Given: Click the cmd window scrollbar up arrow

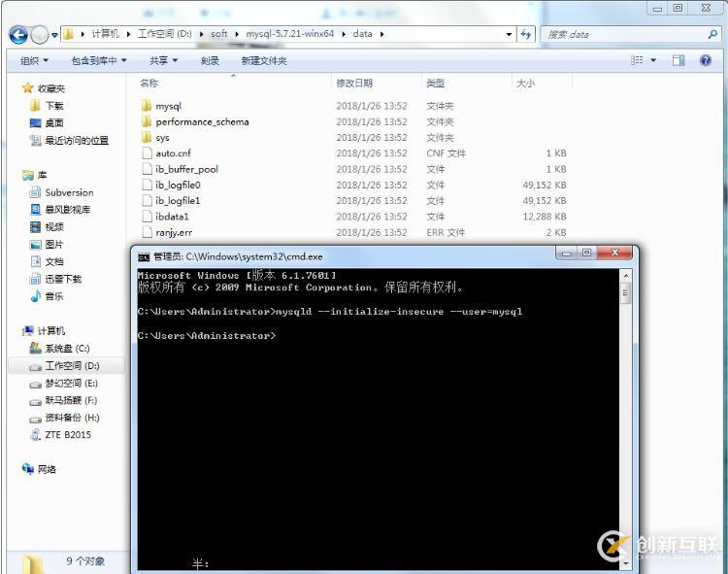Looking at the screenshot, I should [x=625, y=276].
